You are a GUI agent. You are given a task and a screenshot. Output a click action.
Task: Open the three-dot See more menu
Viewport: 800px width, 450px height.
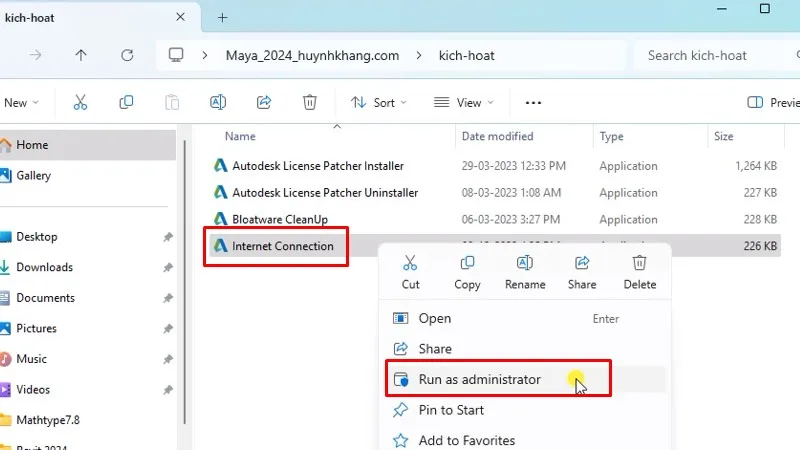533,103
